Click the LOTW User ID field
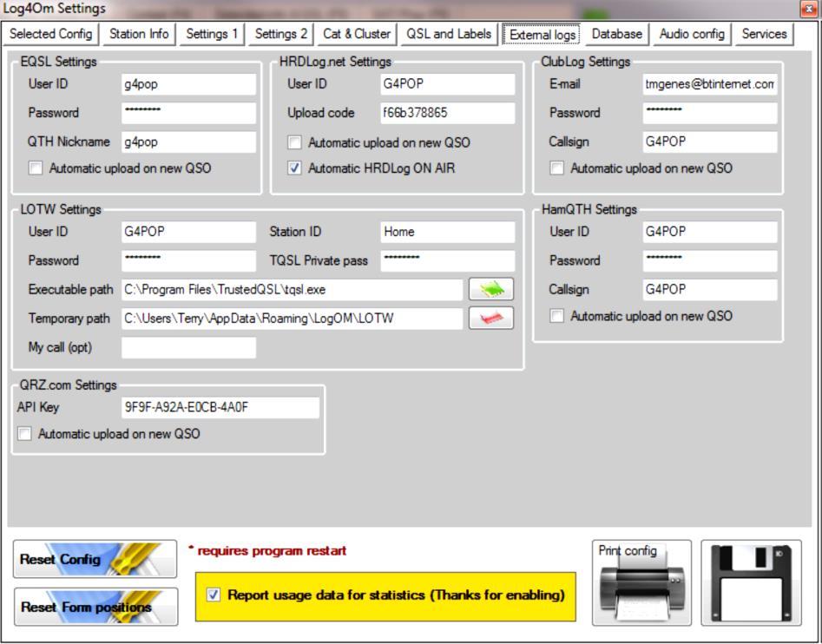This screenshot has width=822, height=644. 188,232
